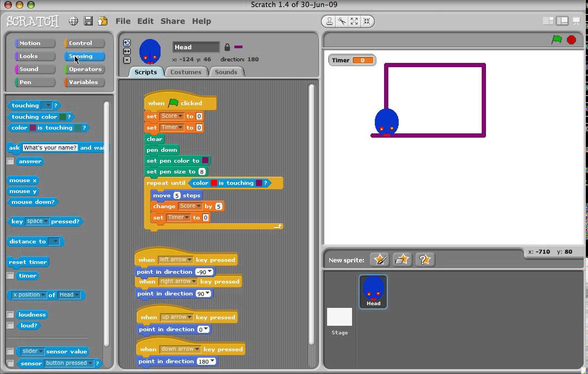Click the blue head sprite on stage
This screenshot has width=588, height=374.
coord(387,122)
